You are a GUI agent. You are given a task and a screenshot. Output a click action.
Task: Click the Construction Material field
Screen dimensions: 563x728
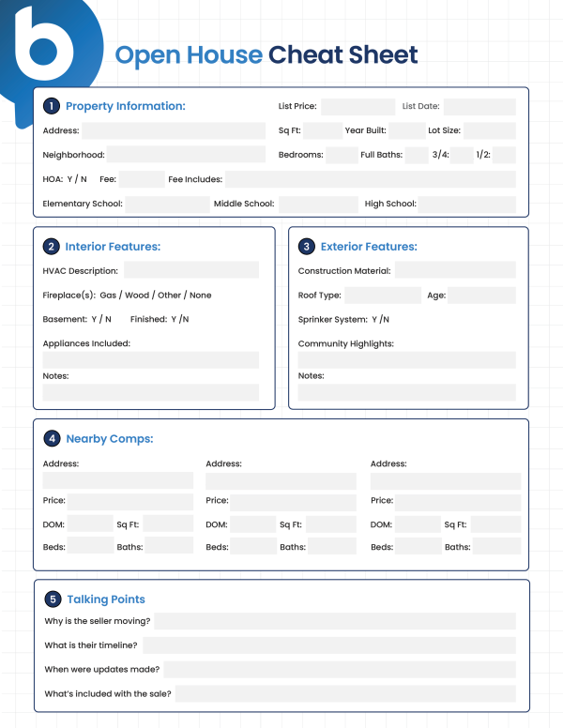(455, 271)
